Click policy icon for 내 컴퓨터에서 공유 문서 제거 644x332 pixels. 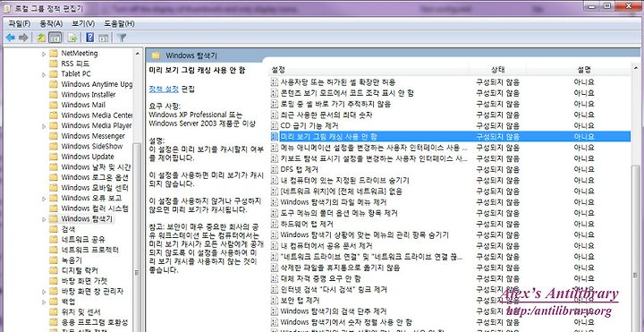click(x=275, y=246)
